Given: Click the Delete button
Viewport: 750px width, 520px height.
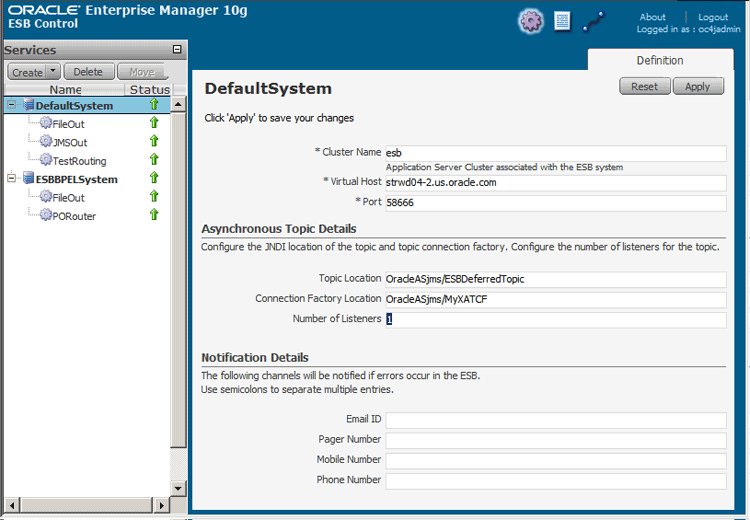Looking at the screenshot, I should pos(89,72).
